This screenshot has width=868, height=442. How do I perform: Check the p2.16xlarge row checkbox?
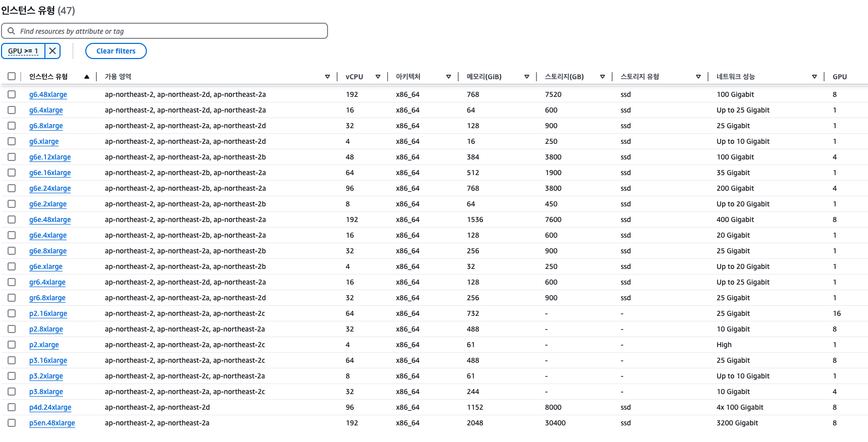click(x=12, y=313)
